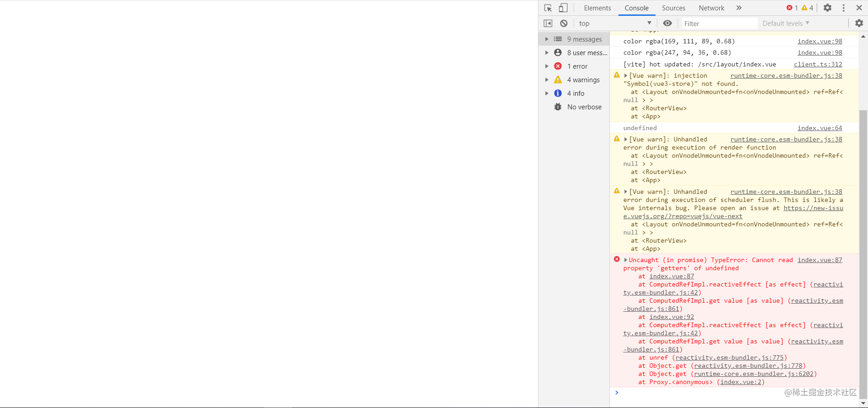Click the console prompt input line
868x408 pixels.
(x=734, y=393)
